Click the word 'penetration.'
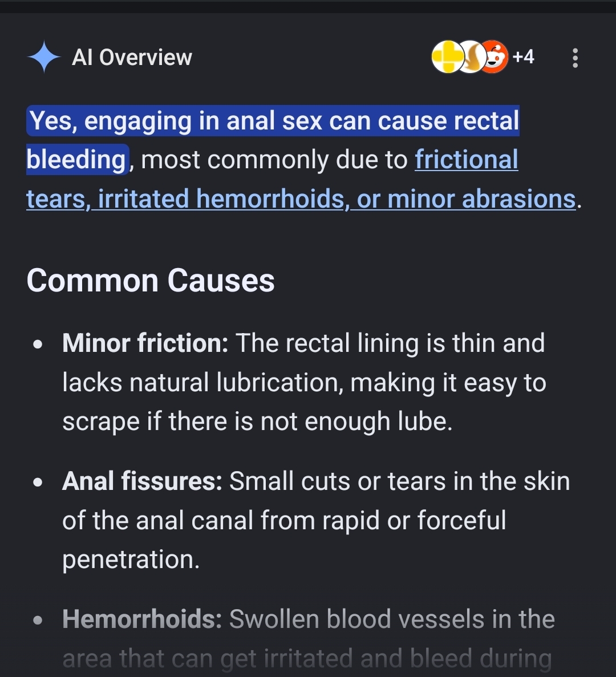 point(131,559)
